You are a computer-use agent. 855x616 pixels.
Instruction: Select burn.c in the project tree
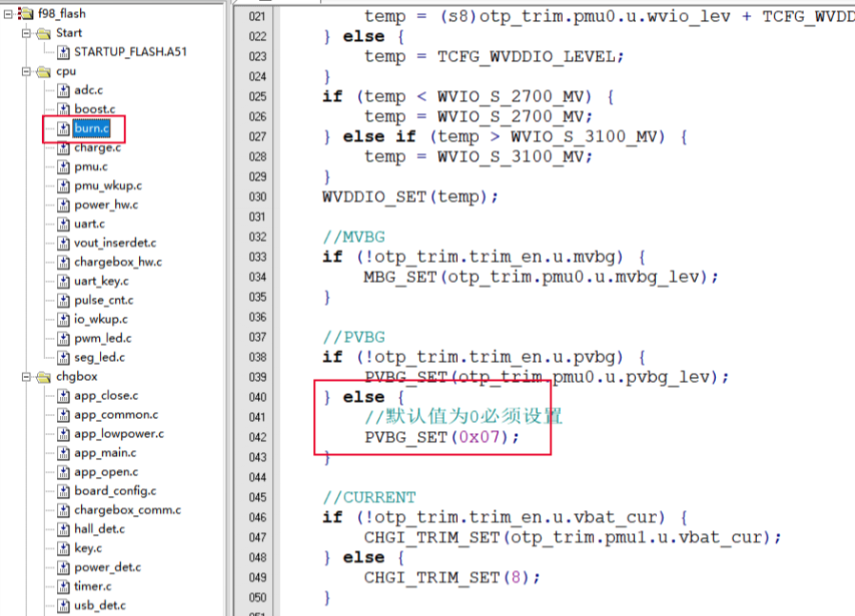(91, 129)
